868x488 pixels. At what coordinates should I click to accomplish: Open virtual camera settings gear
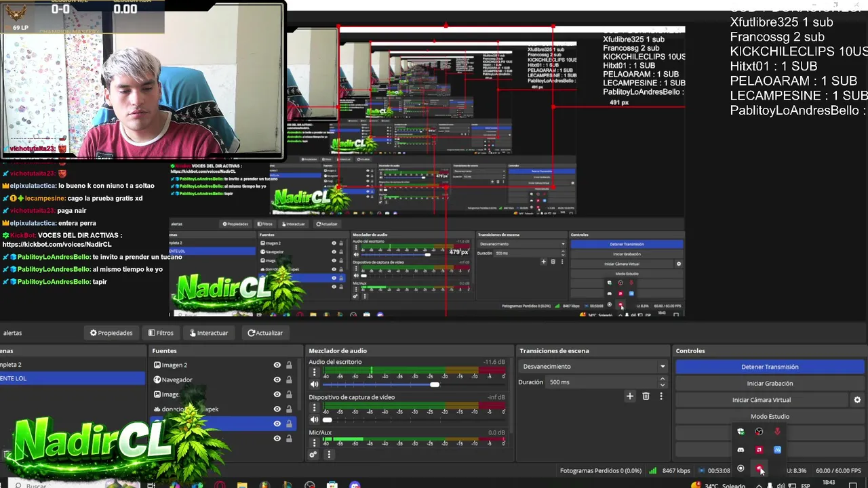(857, 400)
